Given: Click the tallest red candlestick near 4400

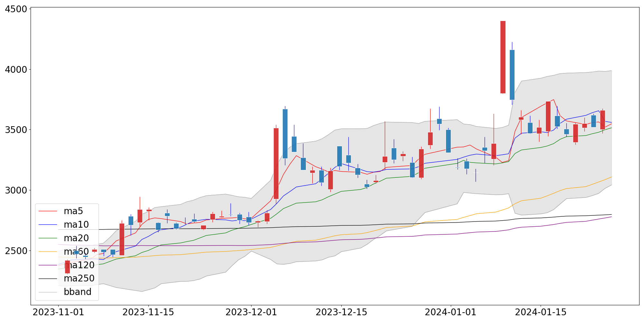Looking at the screenshot, I should click(503, 57).
